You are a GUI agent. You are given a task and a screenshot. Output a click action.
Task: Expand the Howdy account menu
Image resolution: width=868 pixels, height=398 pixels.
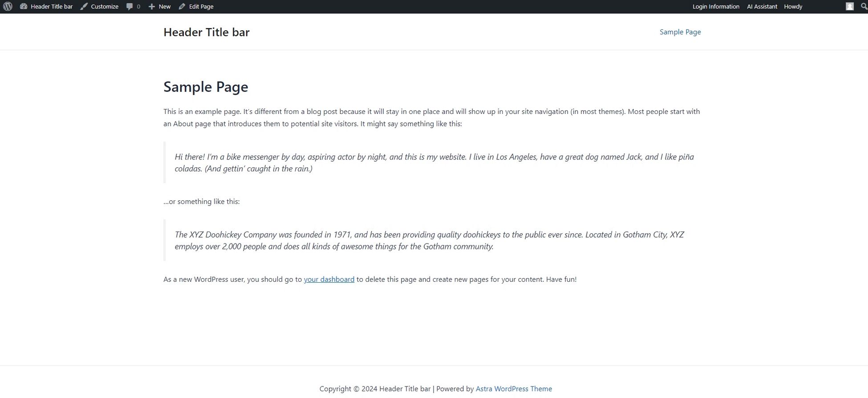coord(793,6)
